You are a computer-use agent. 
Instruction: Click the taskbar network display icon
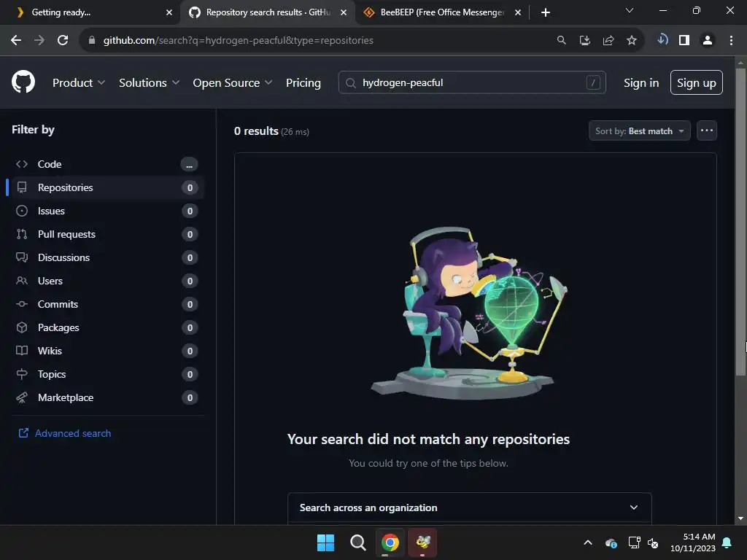tap(635, 542)
